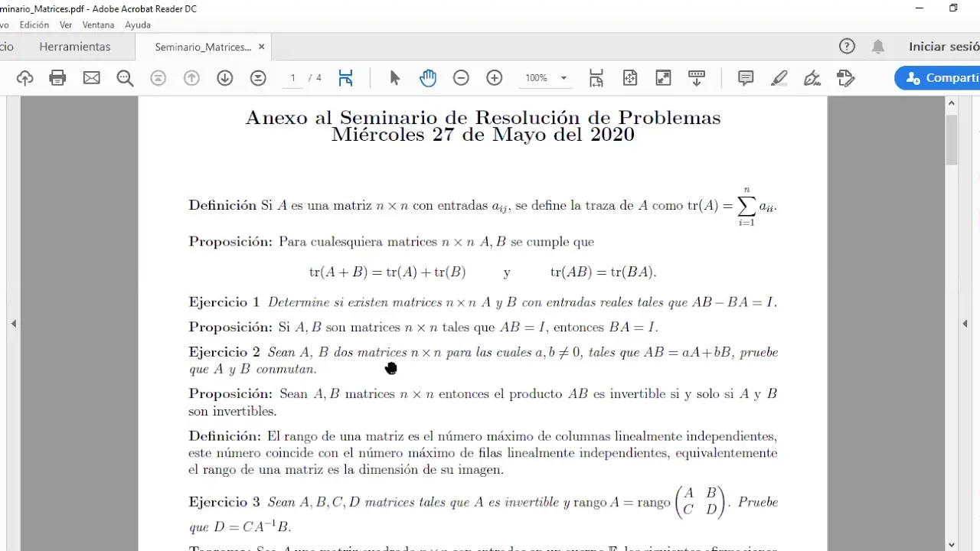Send file by email envelope icon
The image size is (980, 551).
point(92,78)
